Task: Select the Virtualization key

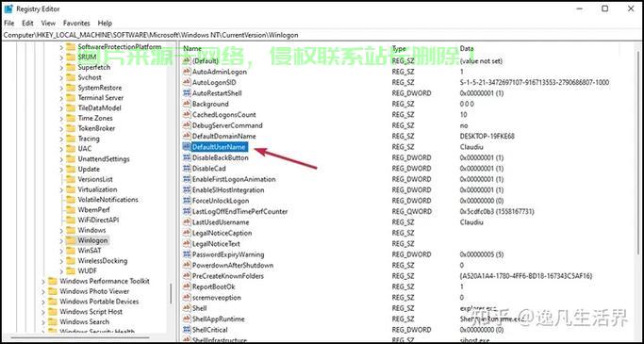Action: (x=97, y=189)
